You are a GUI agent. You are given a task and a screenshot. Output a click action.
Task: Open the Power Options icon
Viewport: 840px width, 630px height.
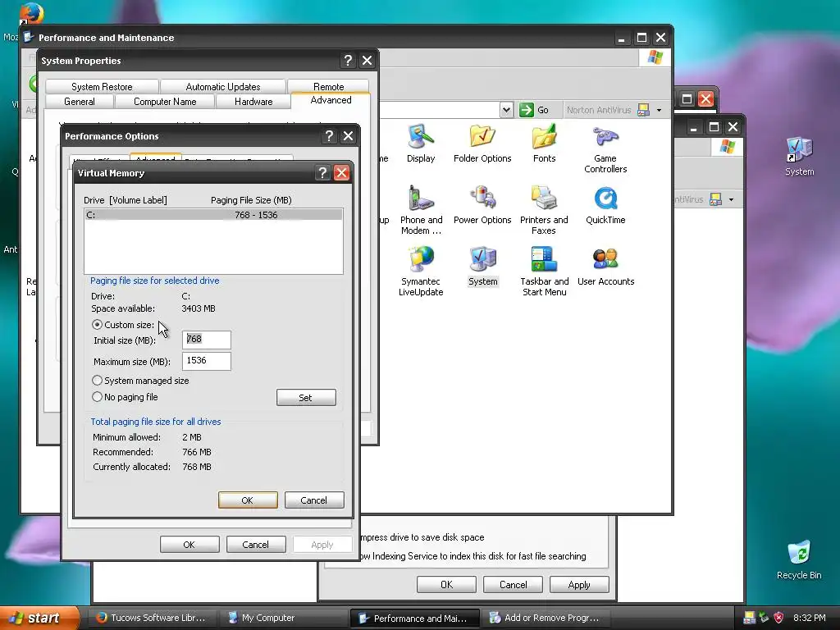point(482,204)
